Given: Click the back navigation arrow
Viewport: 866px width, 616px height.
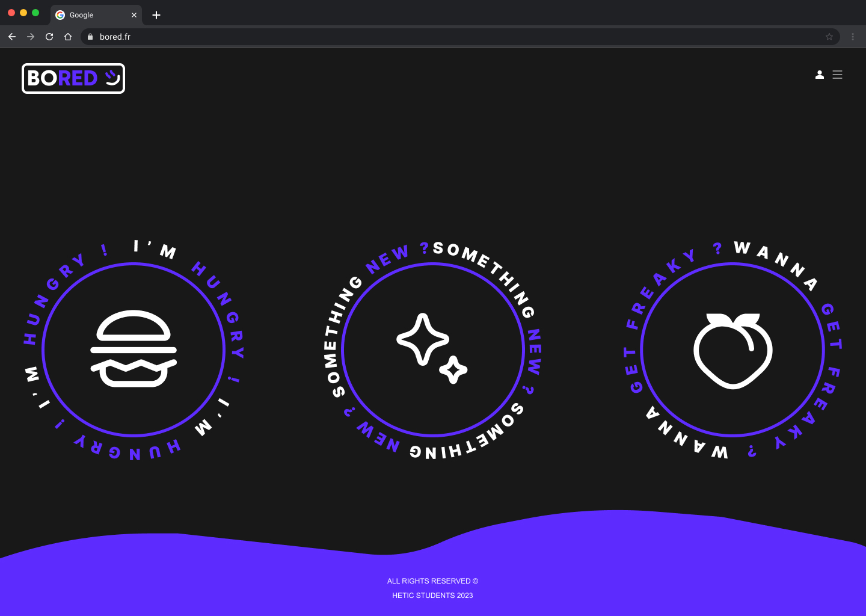Looking at the screenshot, I should (12, 37).
